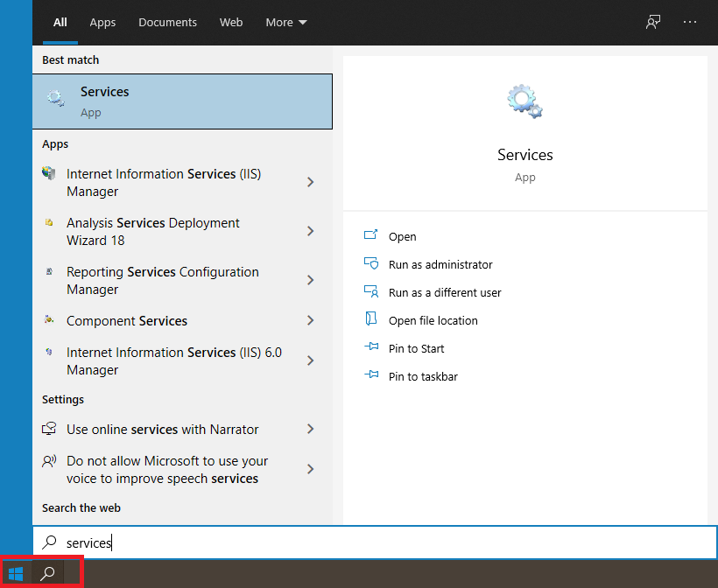Viewport: 718px width, 588px height.
Task: Select Pin to Start
Action: pyautogui.click(x=416, y=348)
